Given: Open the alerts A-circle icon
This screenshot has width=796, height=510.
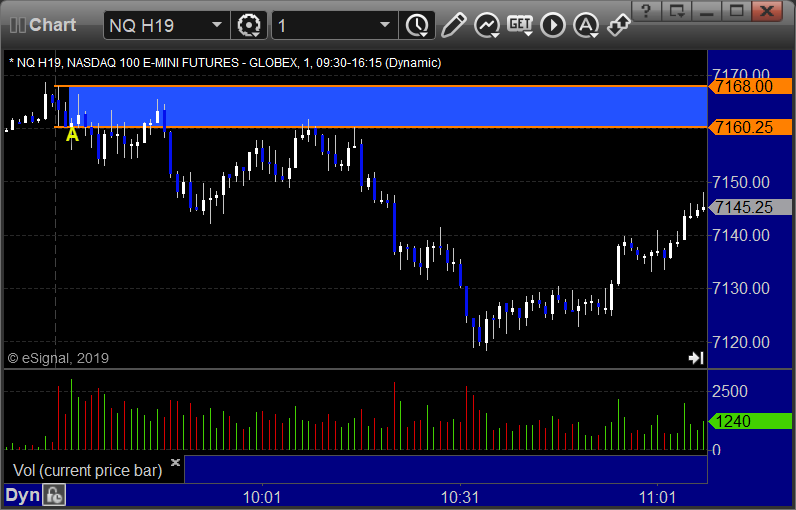Looking at the screenshot, I should click(586, 25).
